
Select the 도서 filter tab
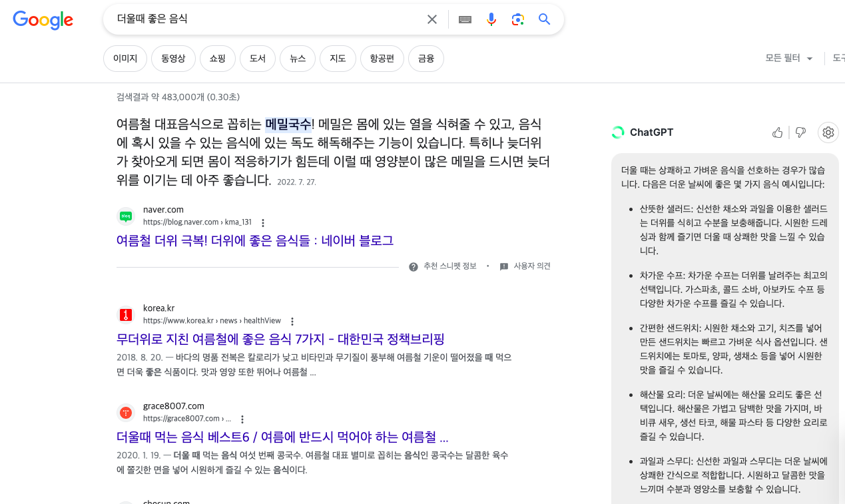(258, 59)
